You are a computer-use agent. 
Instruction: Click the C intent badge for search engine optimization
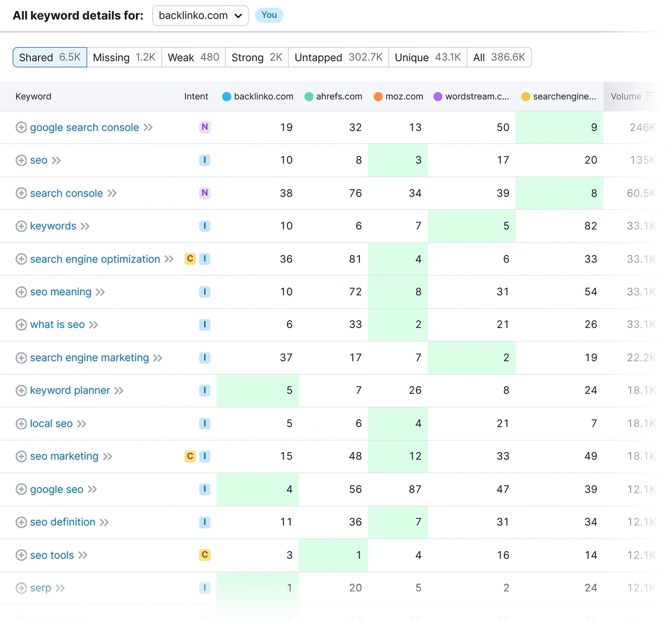190,259
